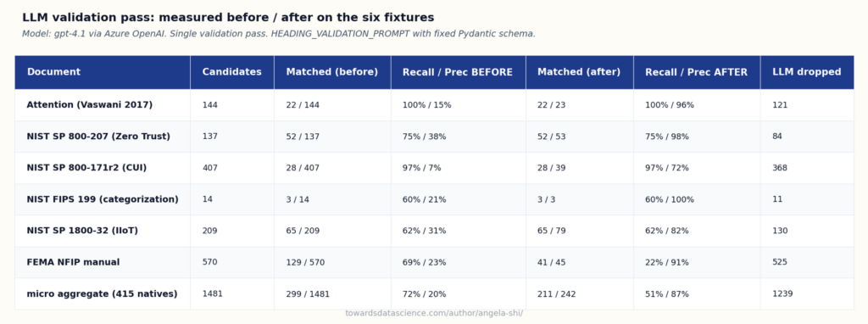Viewport: 868px width, 324px height.
Task: Click the LLM validation pass title
Action: tap(228, 18)
